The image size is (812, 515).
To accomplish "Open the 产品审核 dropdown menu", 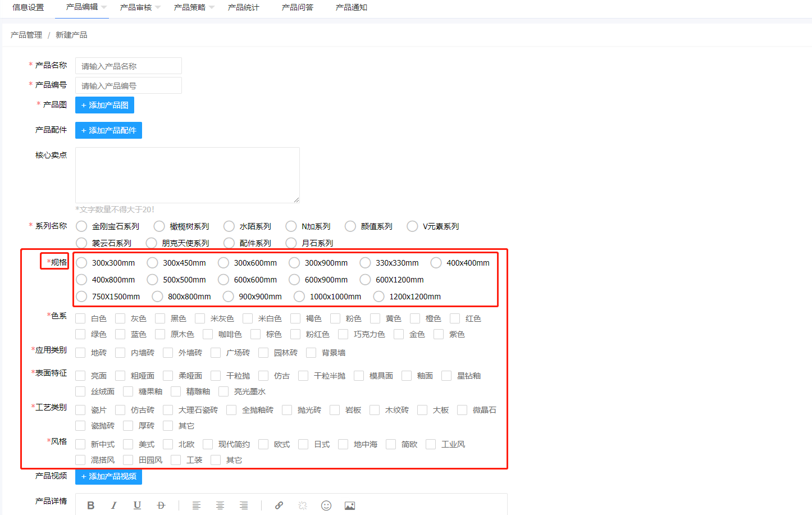I will [x=140, y=7].
